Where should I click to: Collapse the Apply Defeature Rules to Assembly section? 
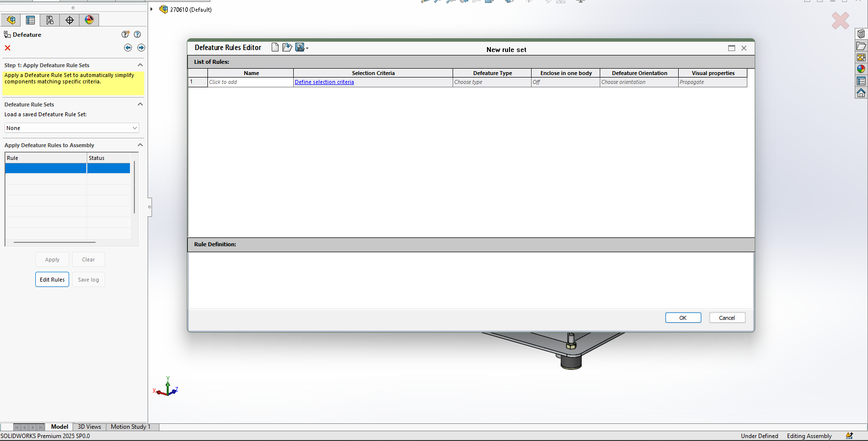[x=140, y=145]
